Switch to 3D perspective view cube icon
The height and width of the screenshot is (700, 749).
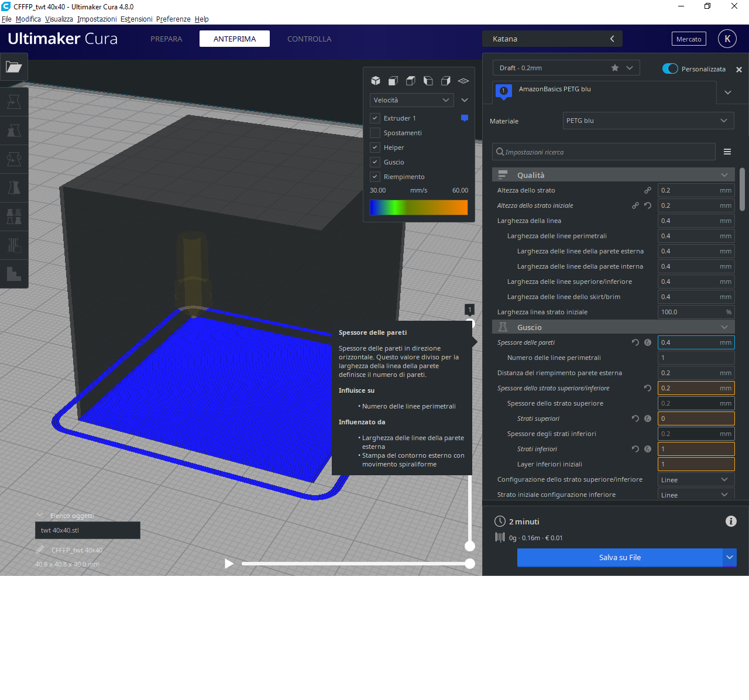(x=376, y=81)
